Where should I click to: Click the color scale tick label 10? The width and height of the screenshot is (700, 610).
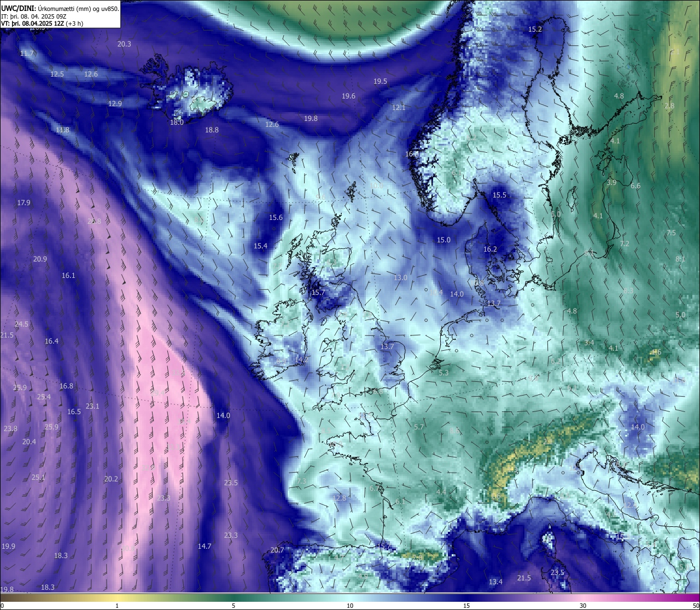tap(350, 606)
